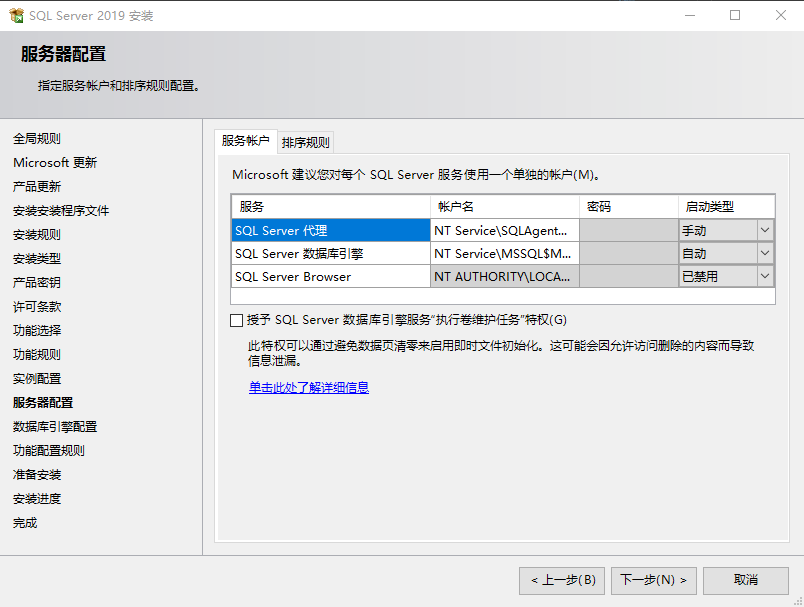Open startup type dropdown for SQL Server Browser

click(765, 276)
